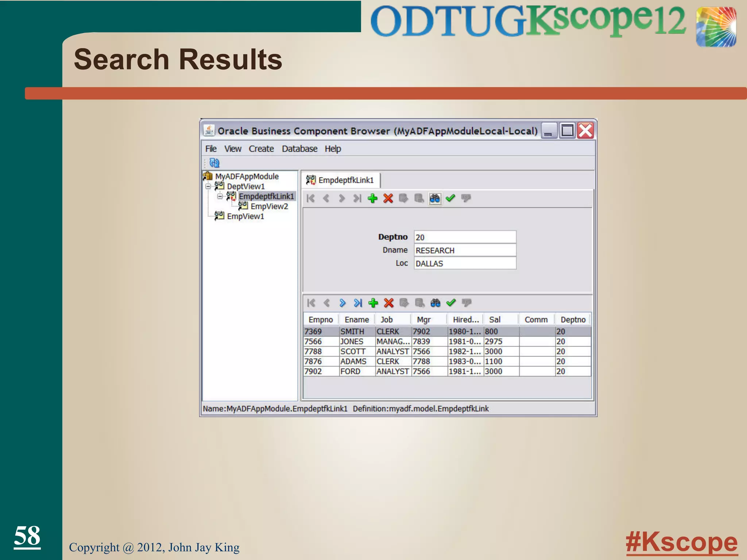Click Job cell MANAG...

tap(393, 342)
